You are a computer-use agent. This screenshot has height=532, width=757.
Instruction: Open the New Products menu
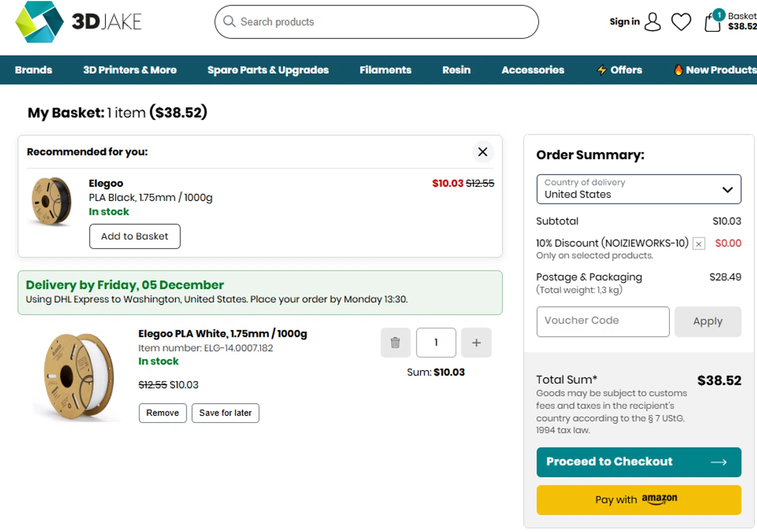715,70
